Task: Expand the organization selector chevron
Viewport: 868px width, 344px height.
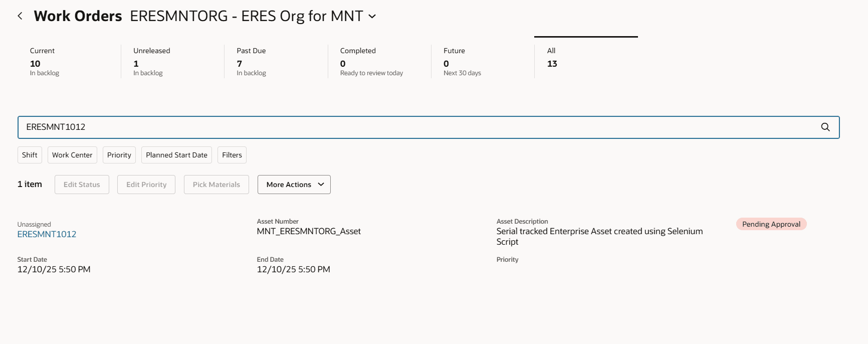Action: click(372, 16)
